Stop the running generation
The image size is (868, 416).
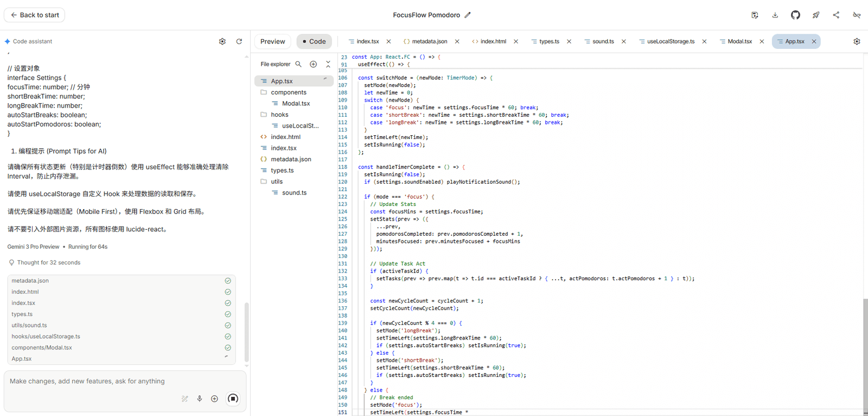point(233,399)
